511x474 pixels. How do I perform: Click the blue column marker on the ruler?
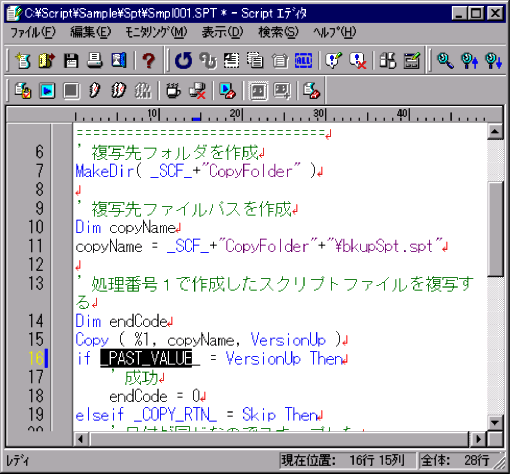[x=196, y=118]
